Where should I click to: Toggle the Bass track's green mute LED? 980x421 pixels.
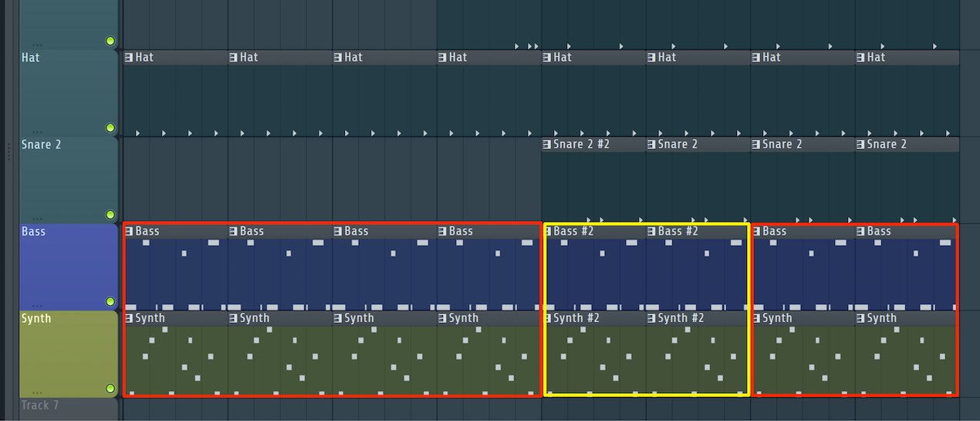tap(110, 301)
